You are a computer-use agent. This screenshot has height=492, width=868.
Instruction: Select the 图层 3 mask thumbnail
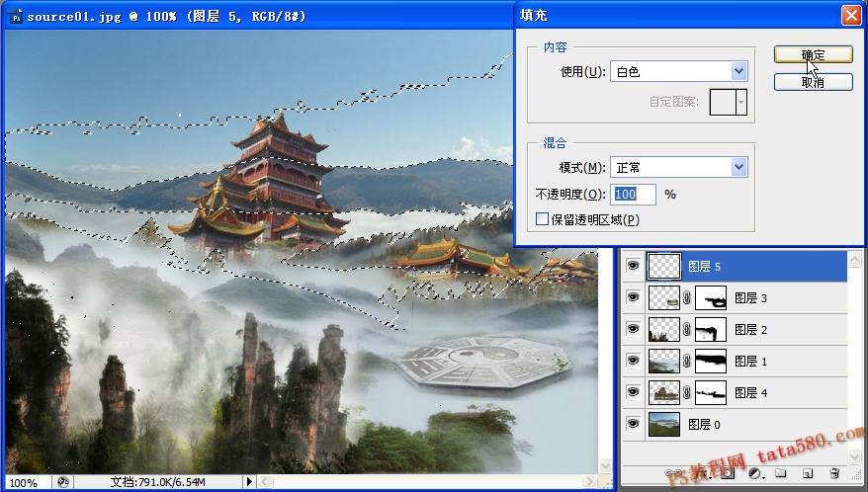711,297
